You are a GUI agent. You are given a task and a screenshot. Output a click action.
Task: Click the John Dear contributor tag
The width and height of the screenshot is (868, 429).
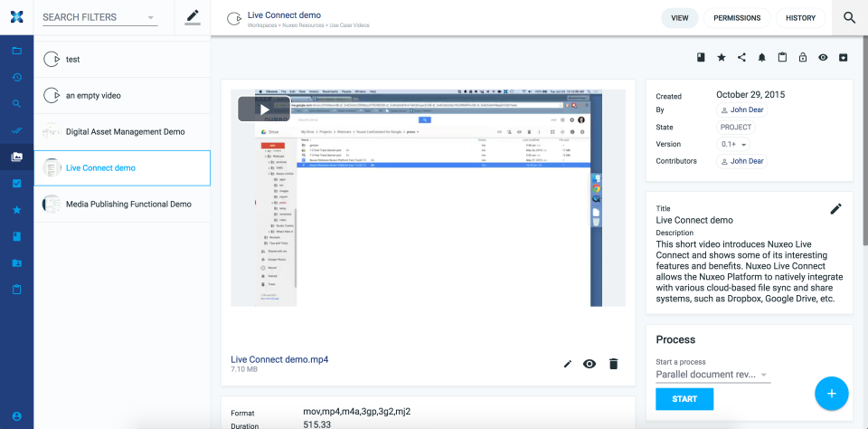tap(741, 161)
